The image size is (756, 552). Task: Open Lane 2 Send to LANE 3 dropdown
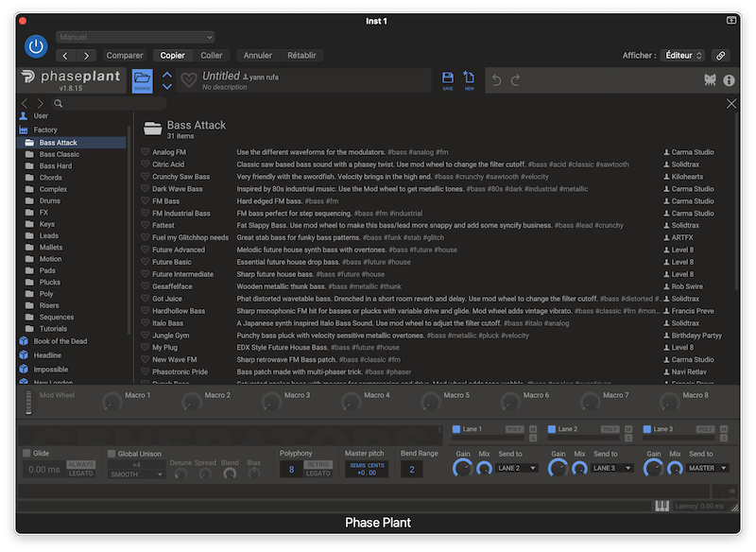pyautogui.click(x=612, y=468)
